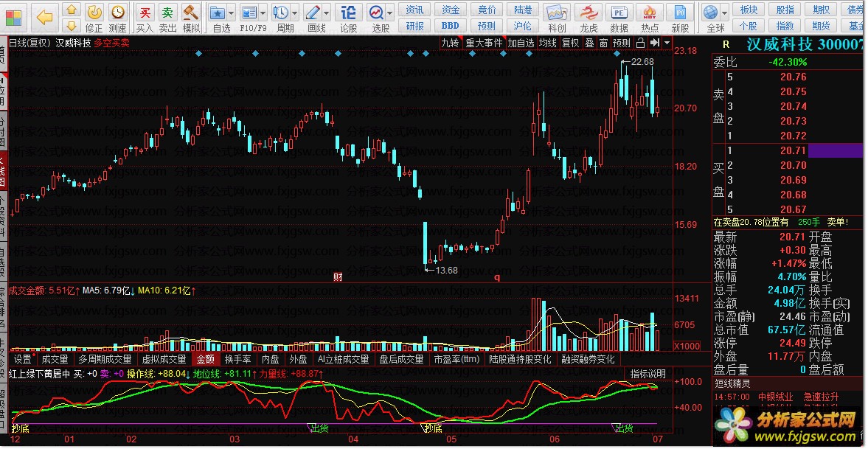Toggle 复权 price adjustment
Screen dimensions: 868x449
pyautogui.click(x=570, y=43)
